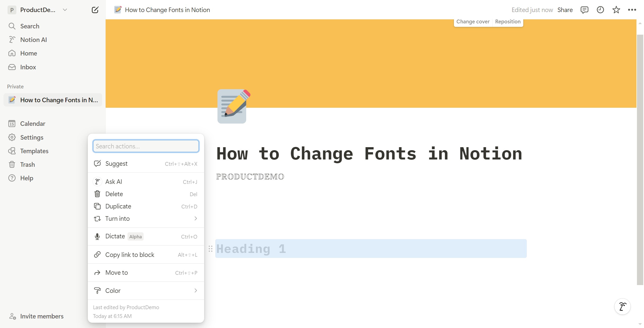Image resolution: width=644 pixels, height=328 pixels.
Task: Click the Private section label
Action: coord(15,87)
